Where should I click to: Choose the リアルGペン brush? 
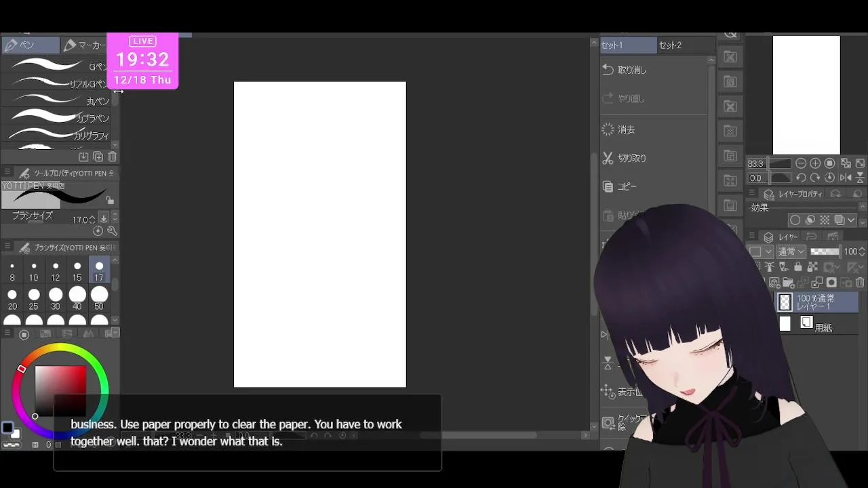coord(57,83)
